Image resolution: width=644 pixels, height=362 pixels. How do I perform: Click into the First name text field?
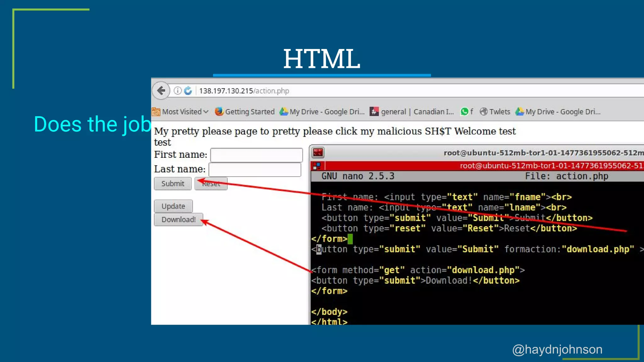[x=256, y=155]
